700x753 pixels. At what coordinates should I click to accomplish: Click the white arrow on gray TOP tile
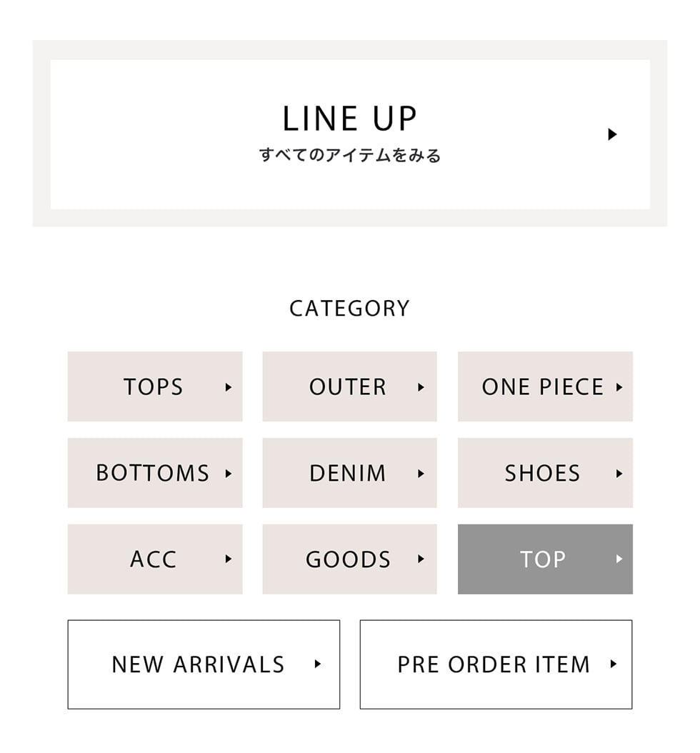[x=619, y=559]
